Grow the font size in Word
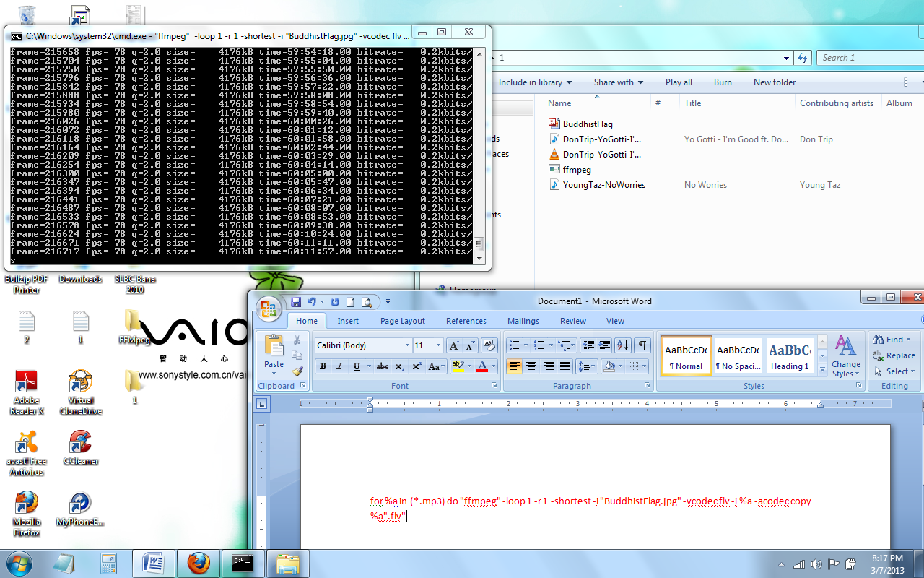 454,345
